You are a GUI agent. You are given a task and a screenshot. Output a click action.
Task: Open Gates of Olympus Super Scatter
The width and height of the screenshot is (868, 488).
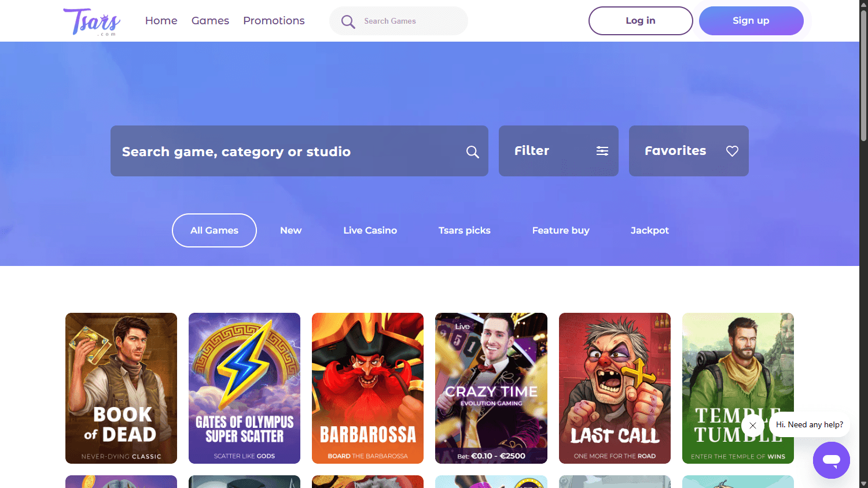coord(244,388)
